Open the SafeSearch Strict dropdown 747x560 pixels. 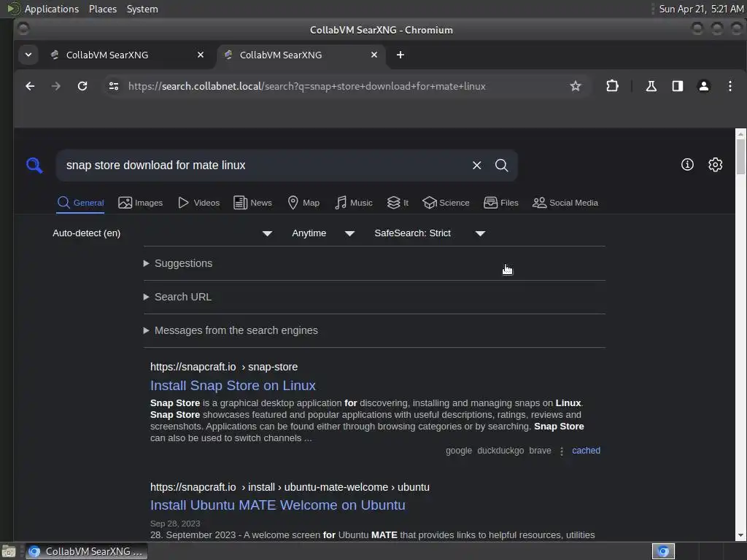pyautogui.click(x=430, y=233)
